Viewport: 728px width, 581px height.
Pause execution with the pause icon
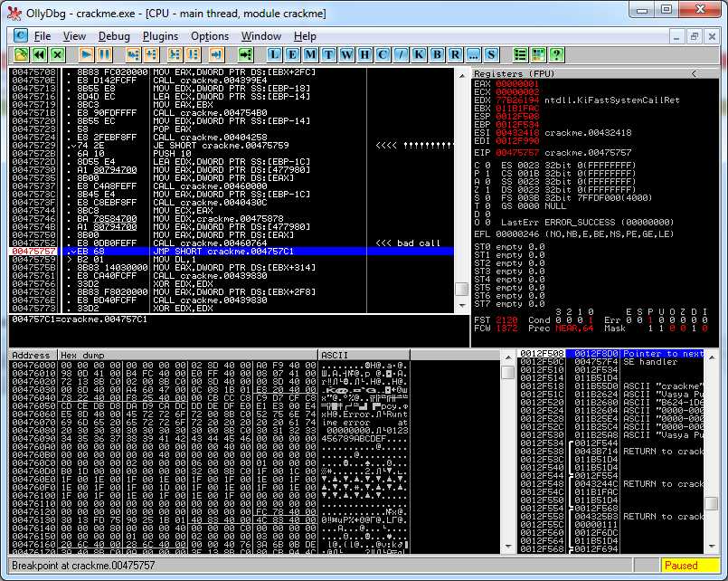105,55
